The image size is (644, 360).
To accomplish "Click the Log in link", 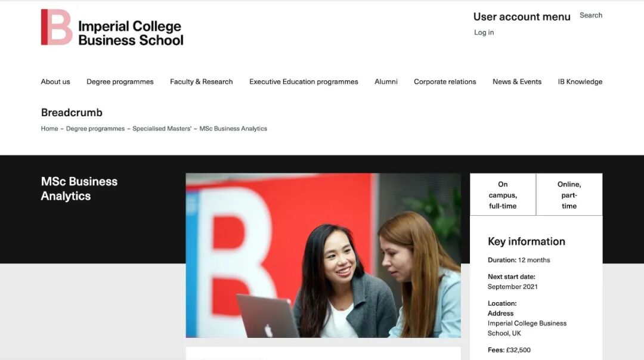I will click(484, 32).
